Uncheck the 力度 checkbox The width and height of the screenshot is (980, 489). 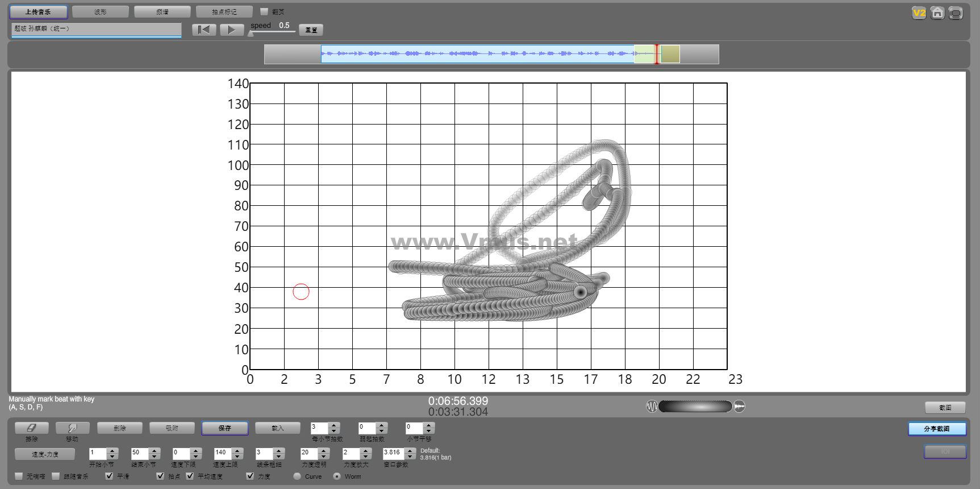pyautogui.click(x=250, y=476)
